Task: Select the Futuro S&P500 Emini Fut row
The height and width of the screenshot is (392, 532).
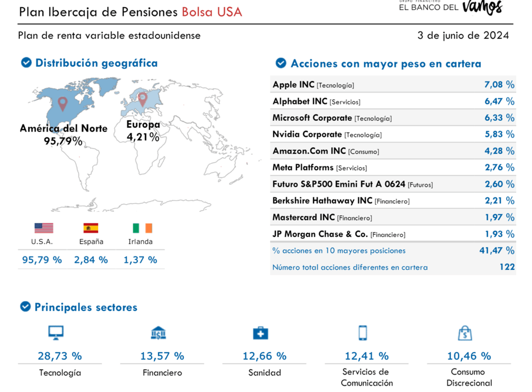Action: (x=393, y=184)
